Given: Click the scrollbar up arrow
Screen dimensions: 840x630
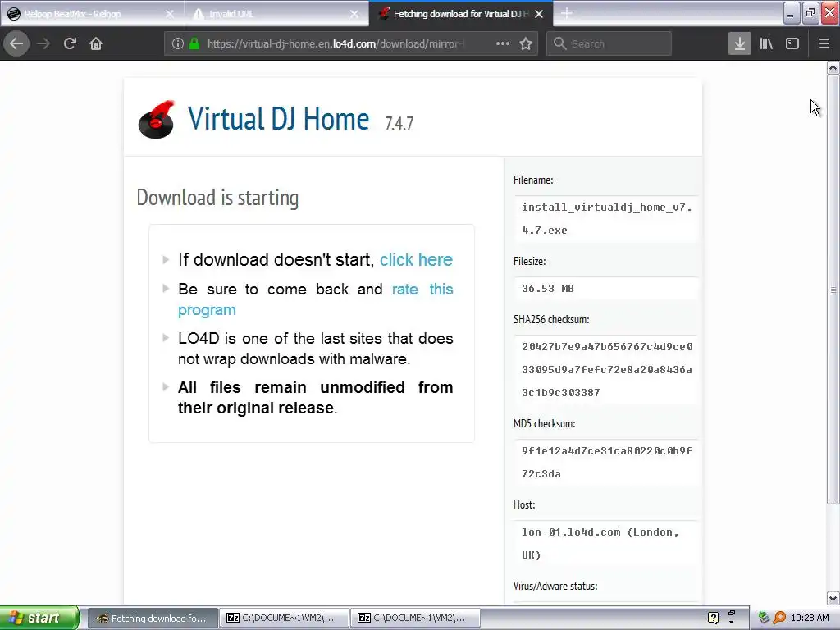Looking at the screenshot, I should 833,67.
